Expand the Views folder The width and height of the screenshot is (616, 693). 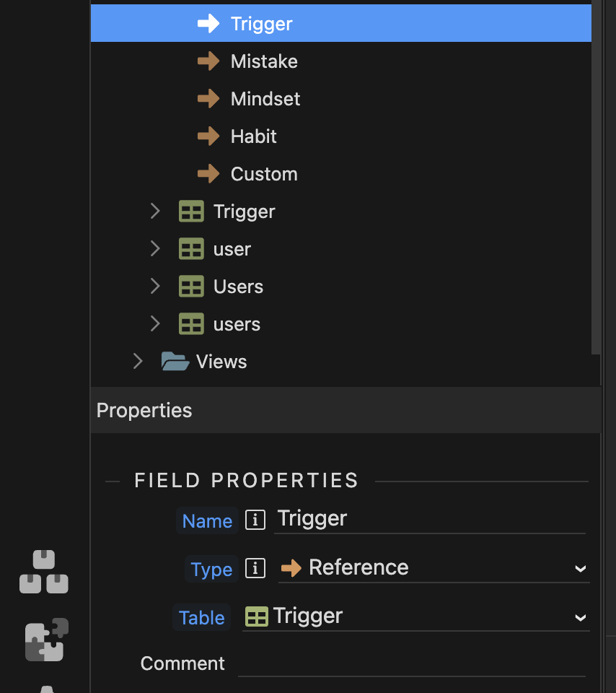point(138,362)
